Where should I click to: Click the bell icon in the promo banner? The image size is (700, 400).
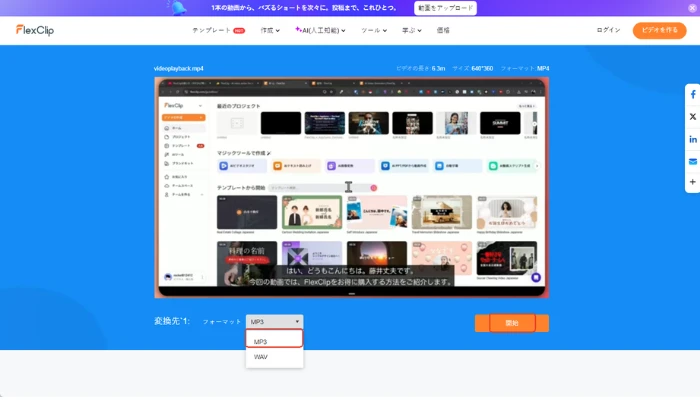(x=179, y=8)
